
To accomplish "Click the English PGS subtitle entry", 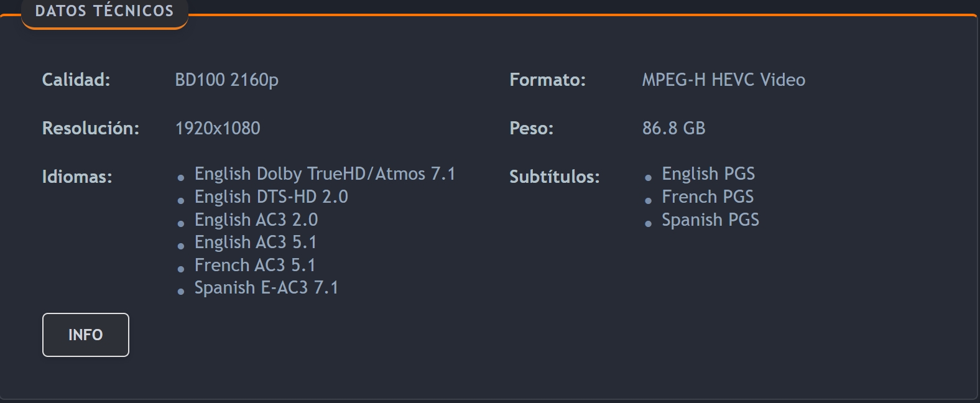I will click(x=708, y=174).
